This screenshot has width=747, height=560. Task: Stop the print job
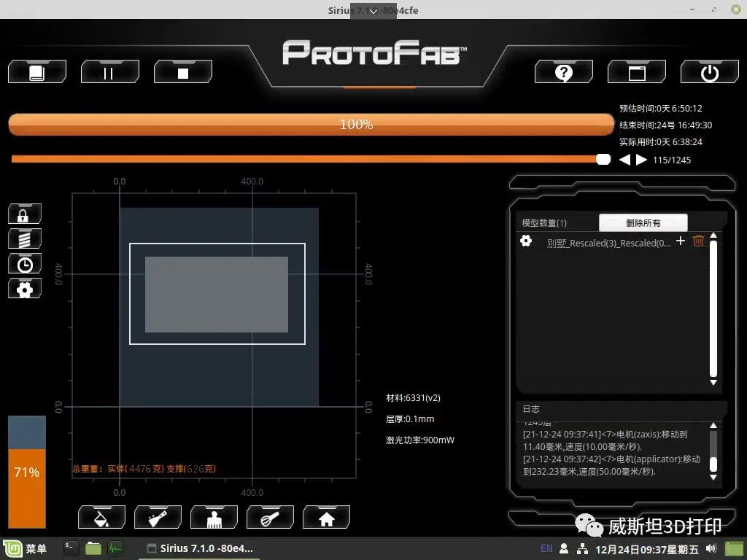(x=183, y=72)
